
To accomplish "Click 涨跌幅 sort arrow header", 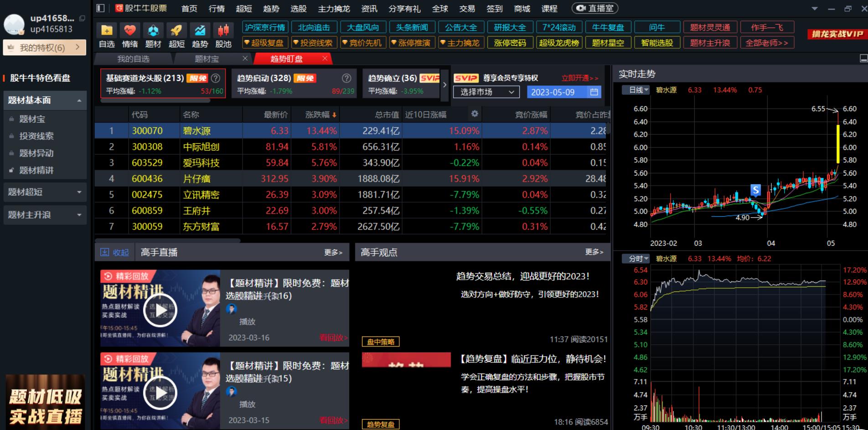I will click(x=334, y=115).
